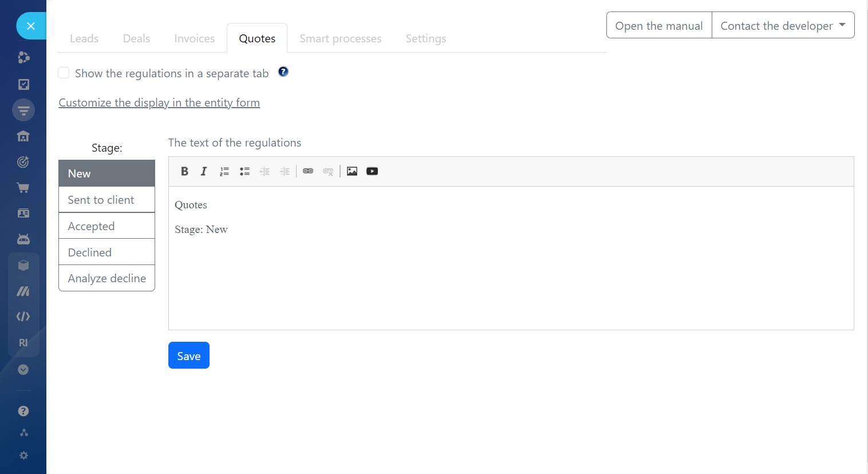Viewport: 868px width, 474px height.
Task: Enable 'Show the regulations in a separate tab'
Action: tap(64, 73)
